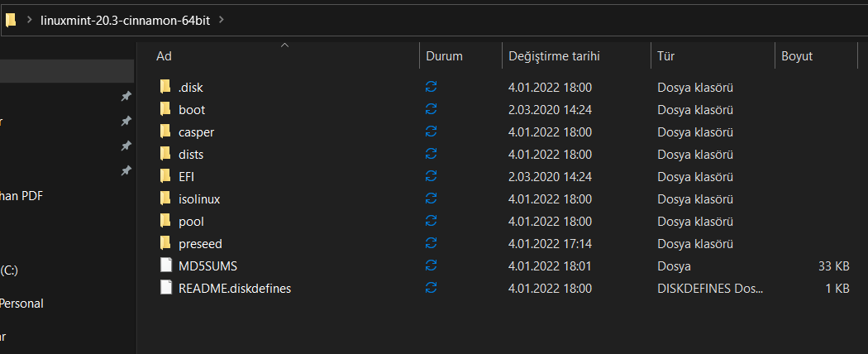
Task: Select the pool folder name
Action: point(191,221)
